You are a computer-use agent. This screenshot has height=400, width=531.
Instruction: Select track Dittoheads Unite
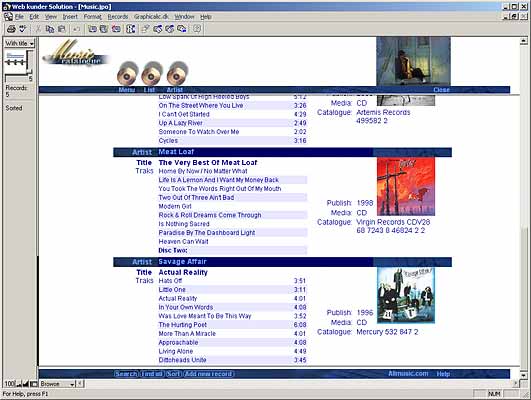(x=182, y=360)
